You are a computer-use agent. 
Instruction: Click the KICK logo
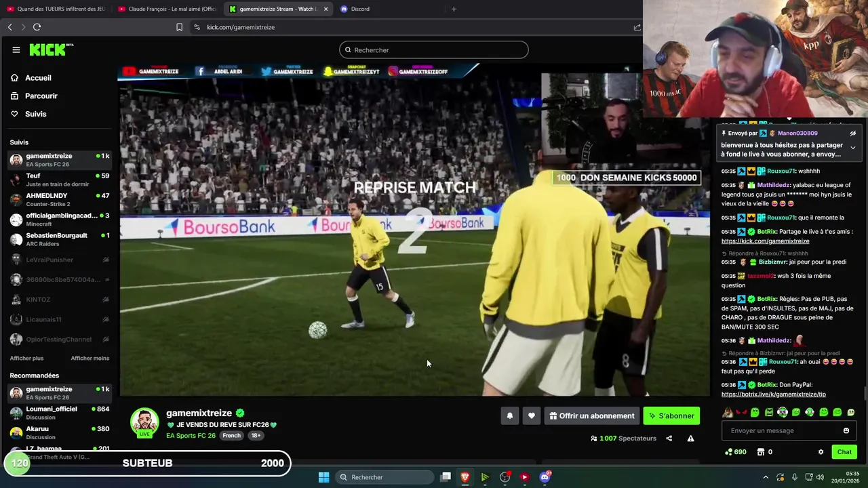(50, 49)
